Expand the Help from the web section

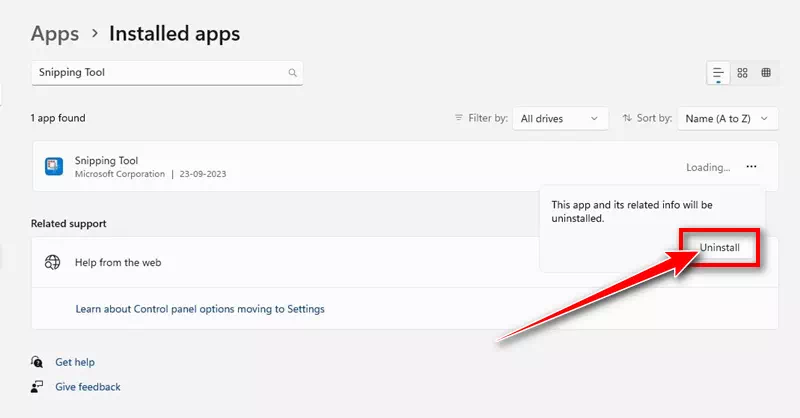click(x=405, y=262)
